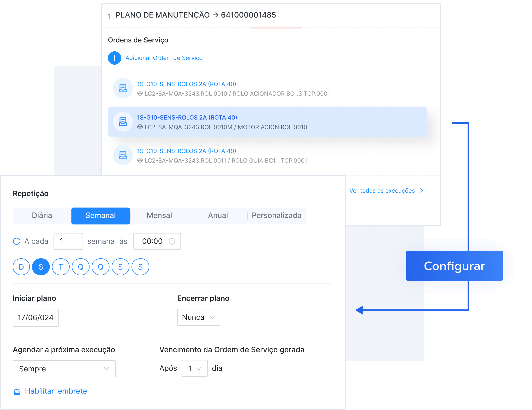Click the Iniciar plano date field
Viewport: 532px width, 410px height.
(x=36, y=318)
